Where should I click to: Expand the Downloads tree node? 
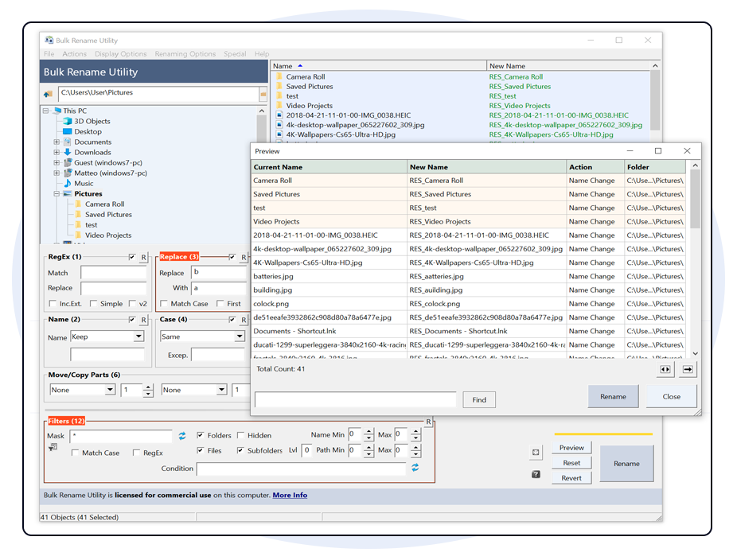point(57,152)
